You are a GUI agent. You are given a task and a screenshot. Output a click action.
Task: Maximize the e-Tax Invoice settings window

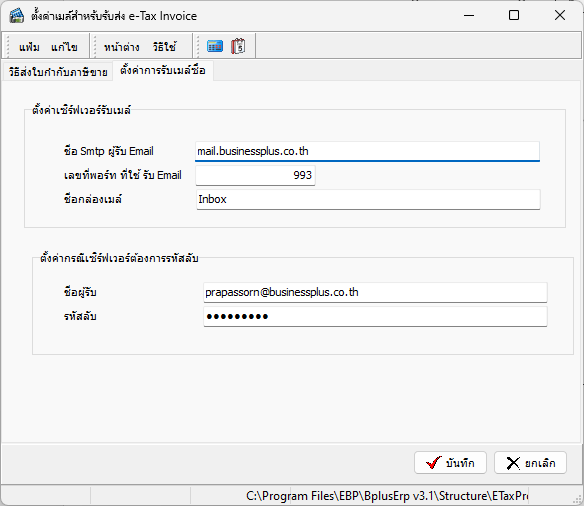point(514,15)
